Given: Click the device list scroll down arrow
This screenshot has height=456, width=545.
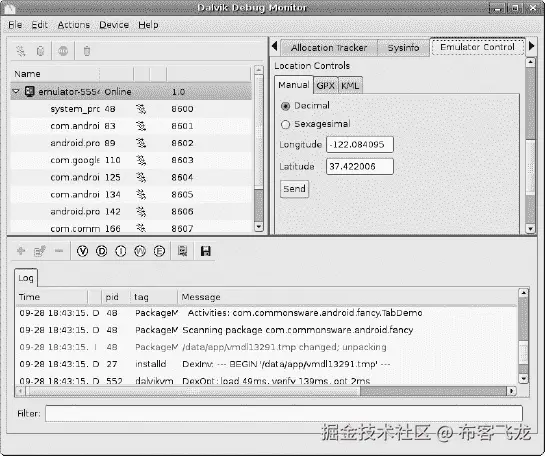Looking at the screenshot, I should [x=259, y=227].
